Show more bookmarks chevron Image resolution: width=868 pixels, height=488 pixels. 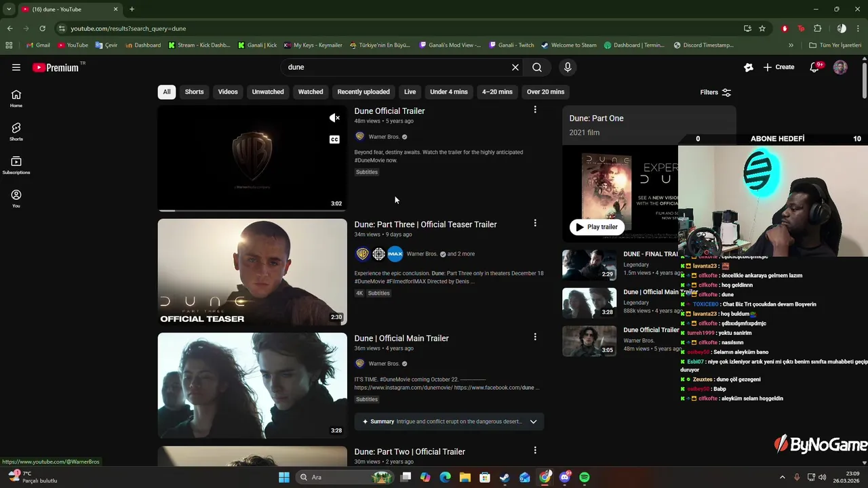click(791, 45)
